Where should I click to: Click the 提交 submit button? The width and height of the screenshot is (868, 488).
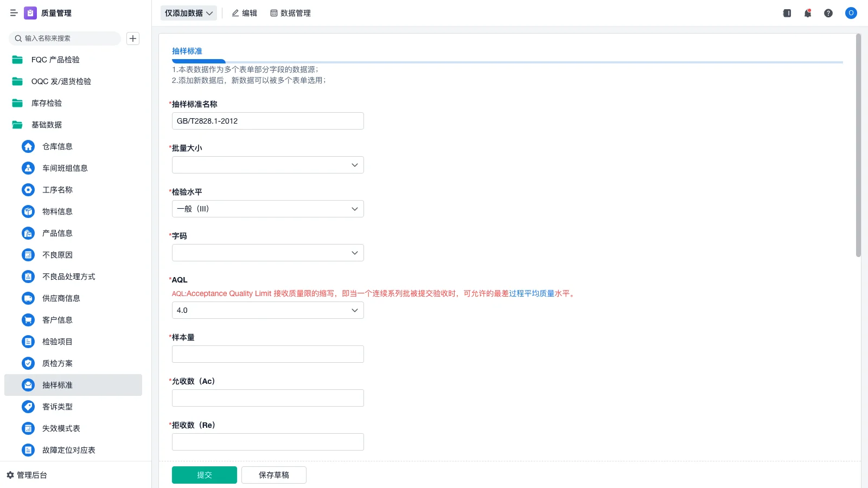tap(204, 474)
